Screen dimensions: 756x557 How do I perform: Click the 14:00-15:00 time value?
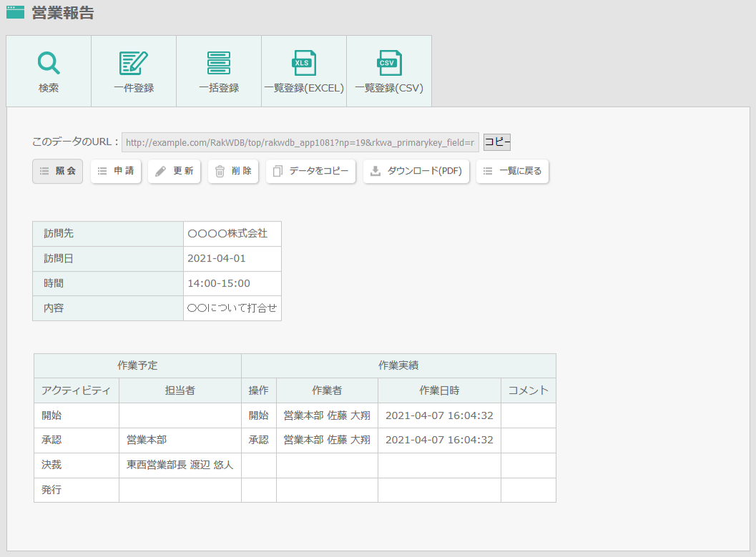(219, 283)
